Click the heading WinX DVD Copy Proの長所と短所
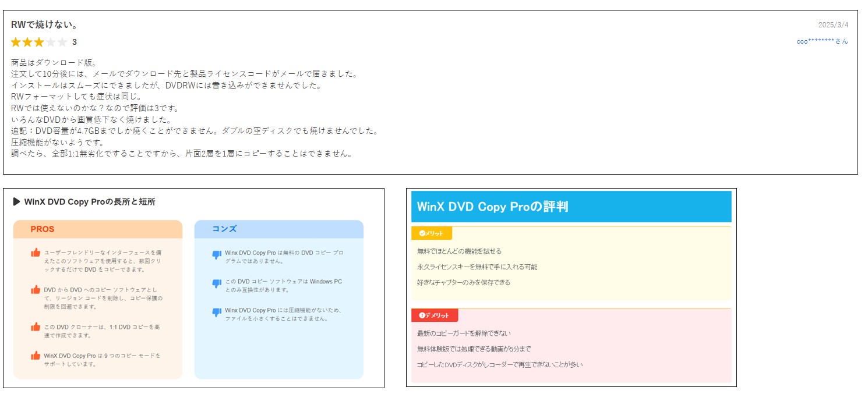 [90, 201]
